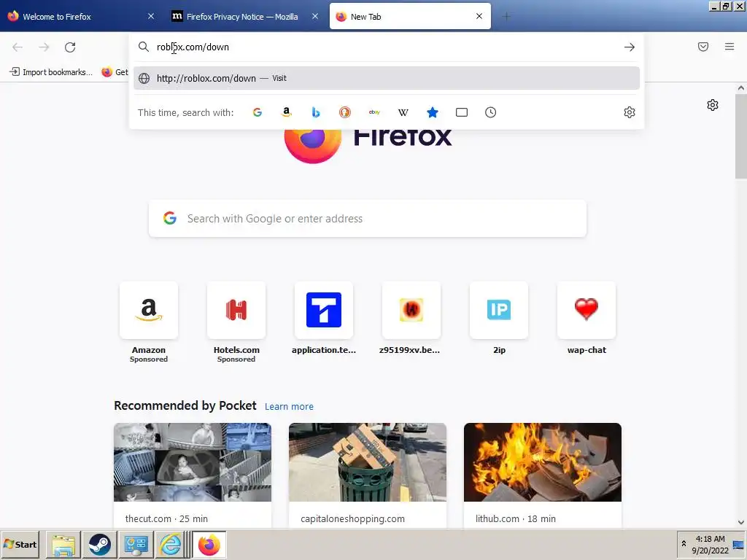The height and width of the screenshot is (560, 747).
Task: Close the New Tab tab
Action: [x=479, y=16]
